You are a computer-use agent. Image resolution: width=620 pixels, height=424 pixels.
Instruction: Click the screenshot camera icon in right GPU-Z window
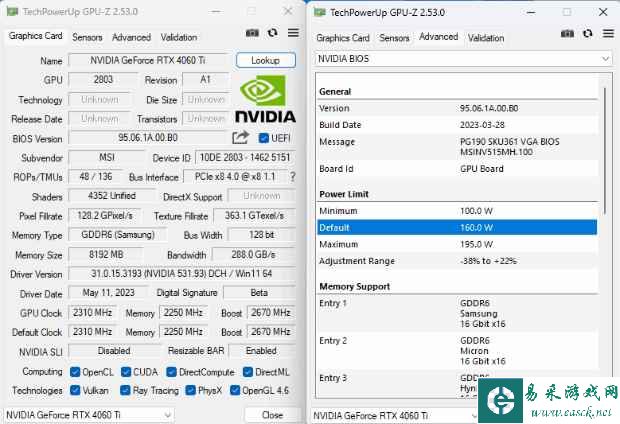(x=567, y=34)
